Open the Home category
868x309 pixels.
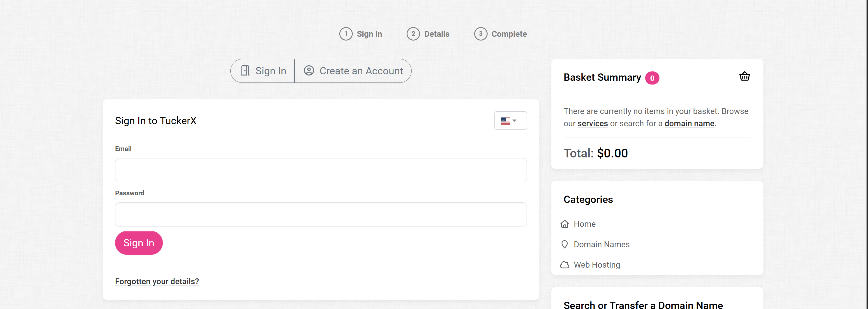pyautogui.click(x=584, y=224)
